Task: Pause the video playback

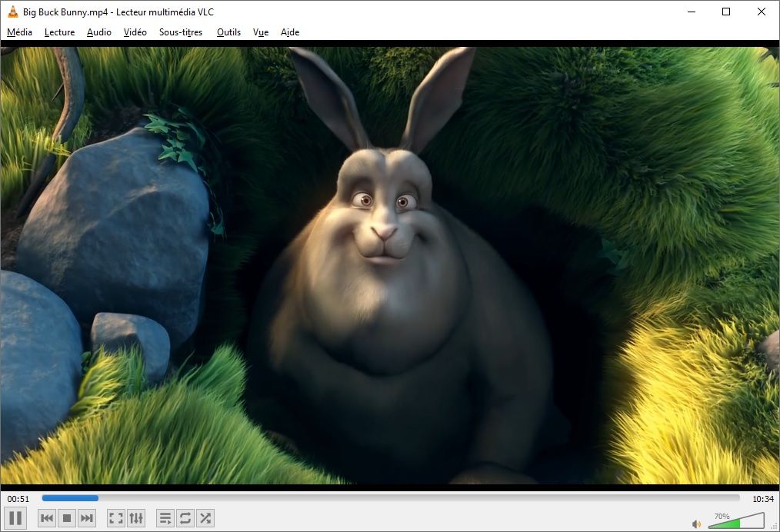Action: 15,518
